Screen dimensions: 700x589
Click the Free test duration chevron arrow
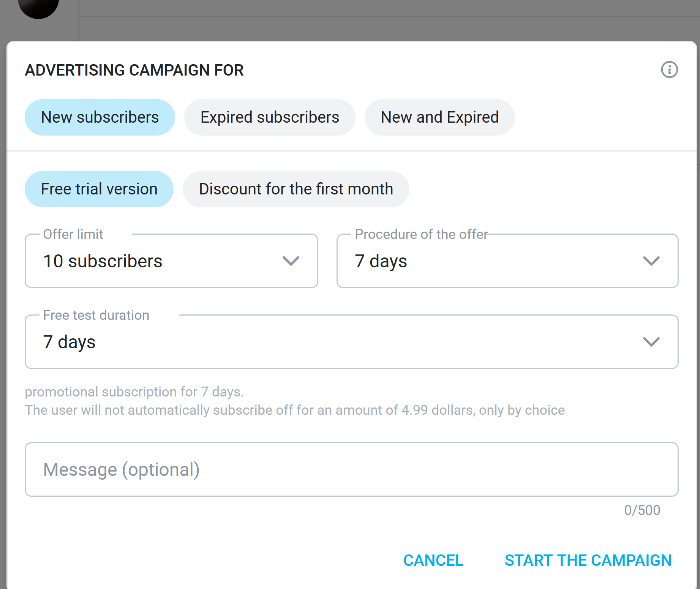(x=651, y=342)
